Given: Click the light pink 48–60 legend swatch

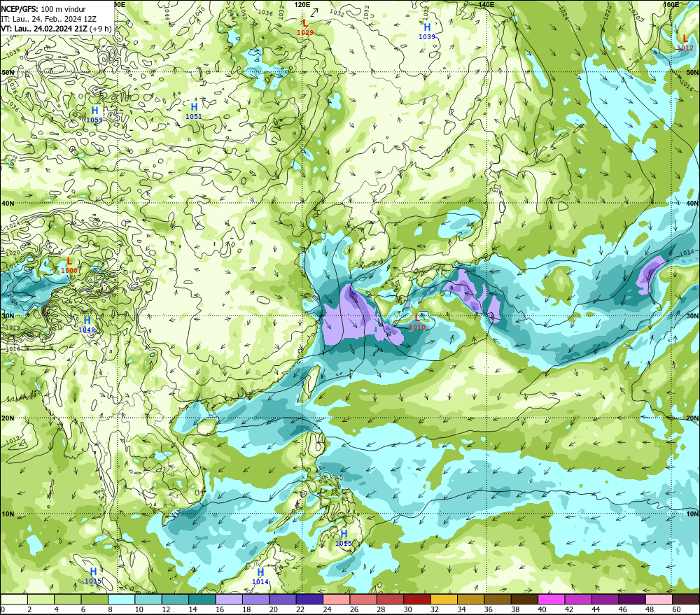Looking at the screenshot, I should (x=659, y=599).
